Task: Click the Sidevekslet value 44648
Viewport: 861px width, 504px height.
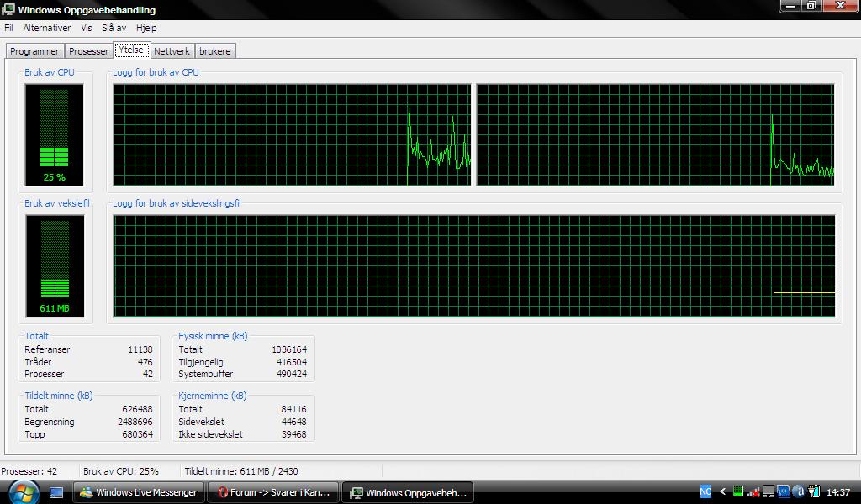Action: click(293, 422)
